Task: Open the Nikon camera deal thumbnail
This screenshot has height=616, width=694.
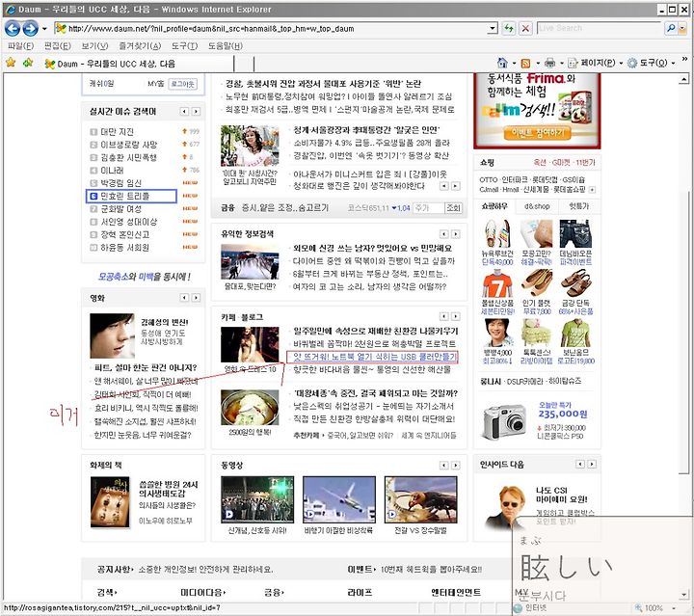Action: 504,421
